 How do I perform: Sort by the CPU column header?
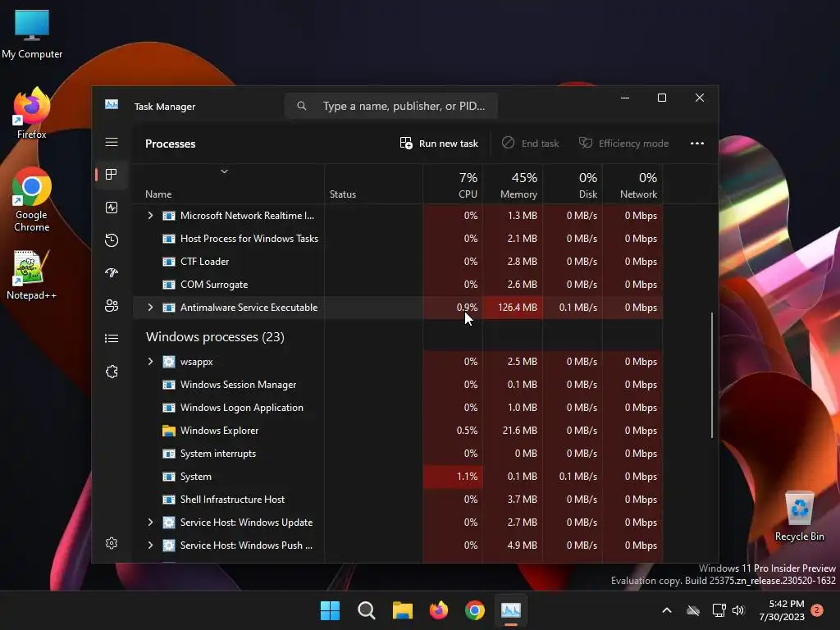453,185
